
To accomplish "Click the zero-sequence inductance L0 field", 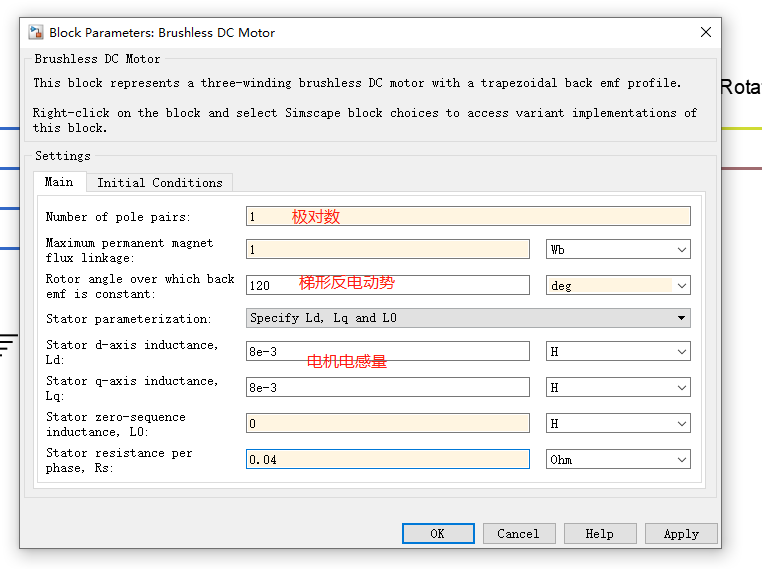I will point(388,423).
